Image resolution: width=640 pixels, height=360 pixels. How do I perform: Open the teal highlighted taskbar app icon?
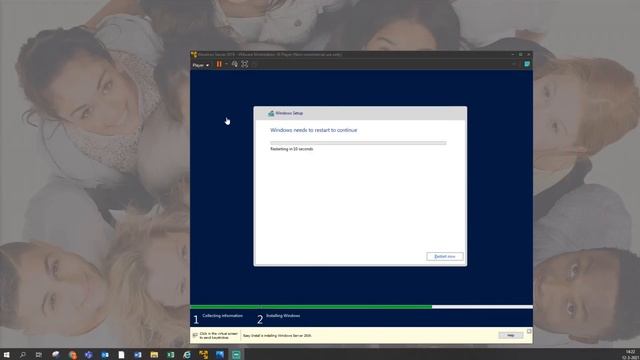click(236, 355)
